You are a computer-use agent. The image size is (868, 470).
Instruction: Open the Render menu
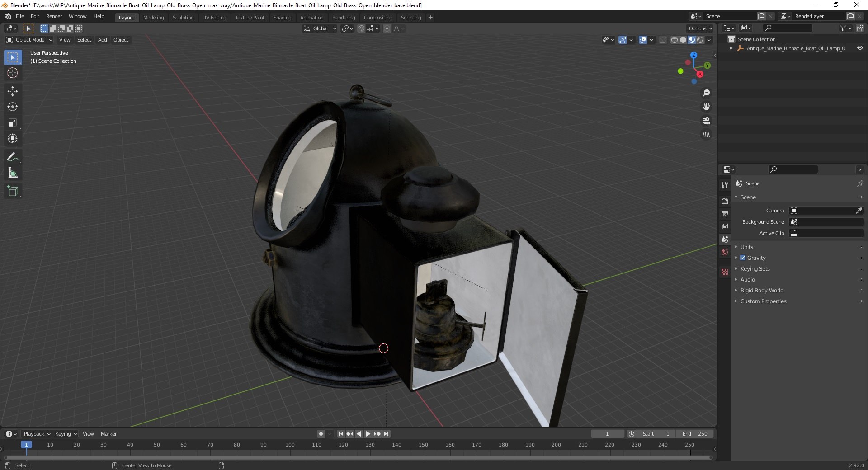(54, 16)
